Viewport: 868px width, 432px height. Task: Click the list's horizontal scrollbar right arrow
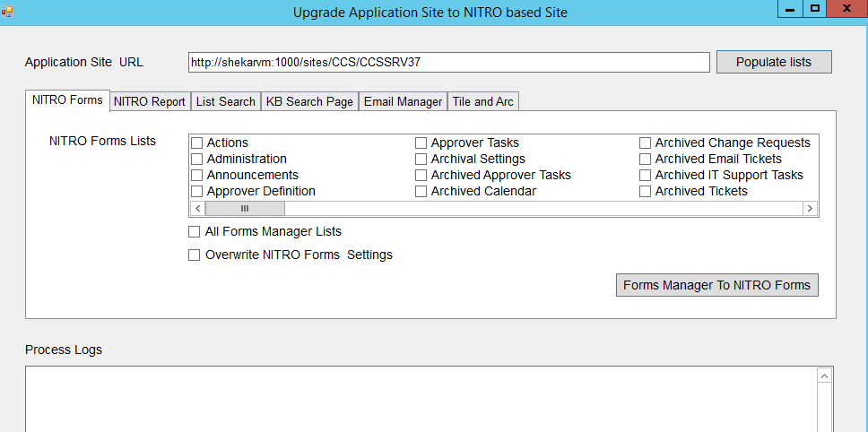pyautogui.click(x=810, y=208)
